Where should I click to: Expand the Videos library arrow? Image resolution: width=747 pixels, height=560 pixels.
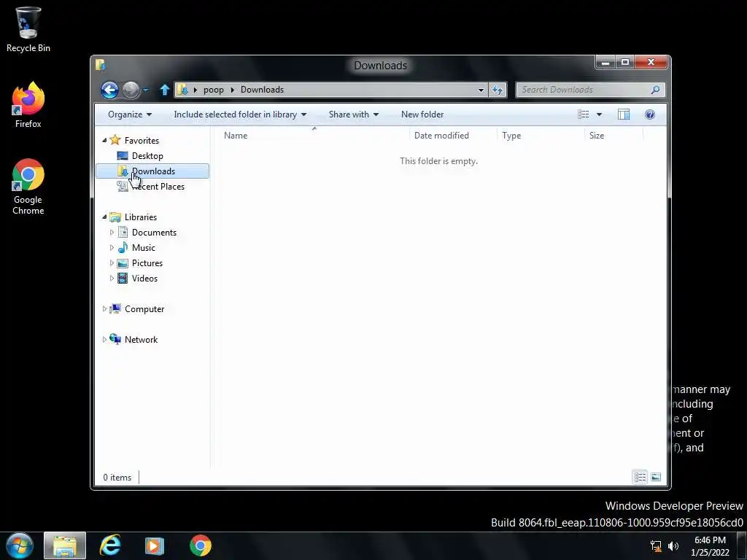[112, 278]
